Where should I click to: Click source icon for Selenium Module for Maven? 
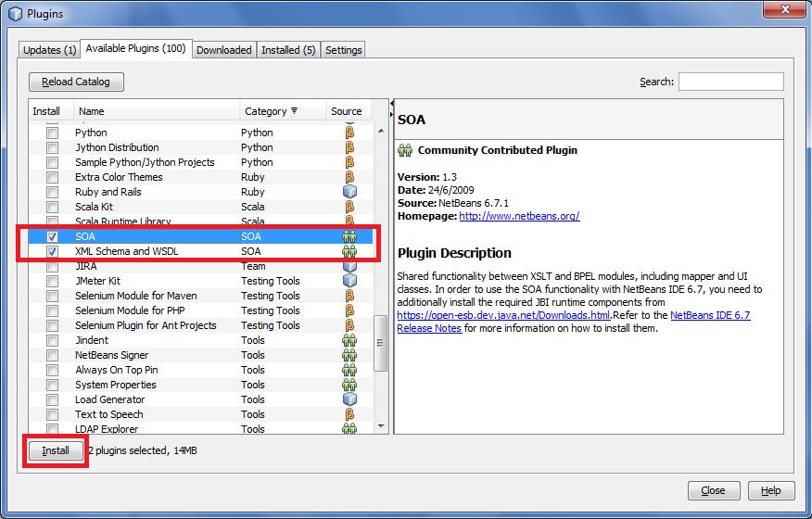pos(349,296)
